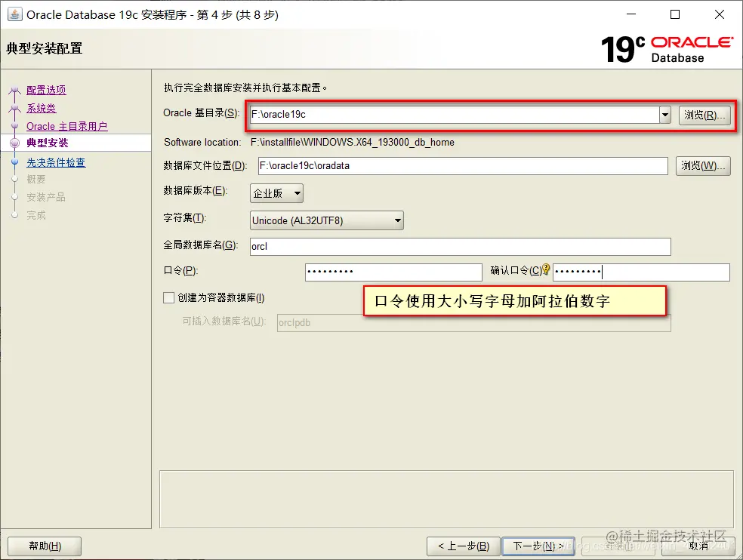Minimize the installer window
743x560 pixels.
click(631, 14)
